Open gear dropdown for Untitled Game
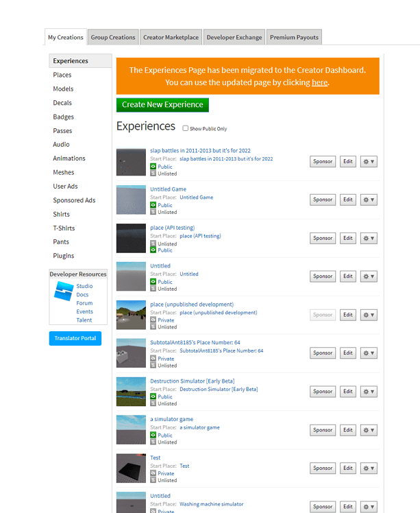 point(369,200)
